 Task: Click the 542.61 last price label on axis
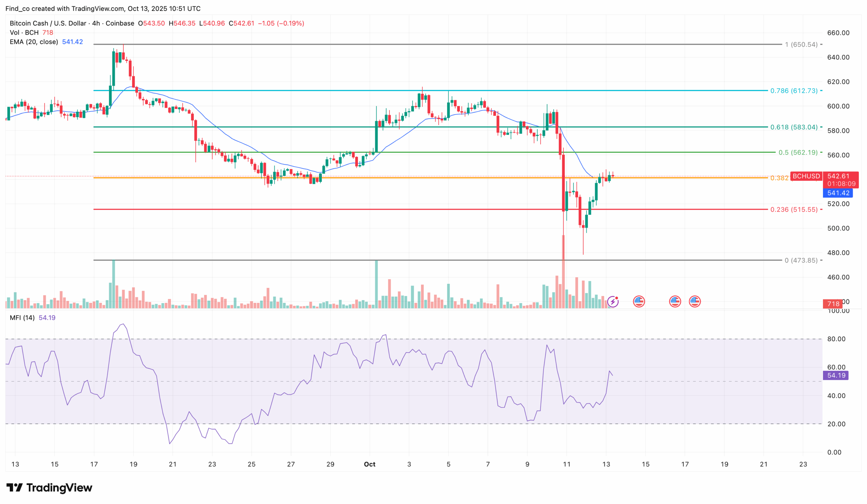pos(838,176)
